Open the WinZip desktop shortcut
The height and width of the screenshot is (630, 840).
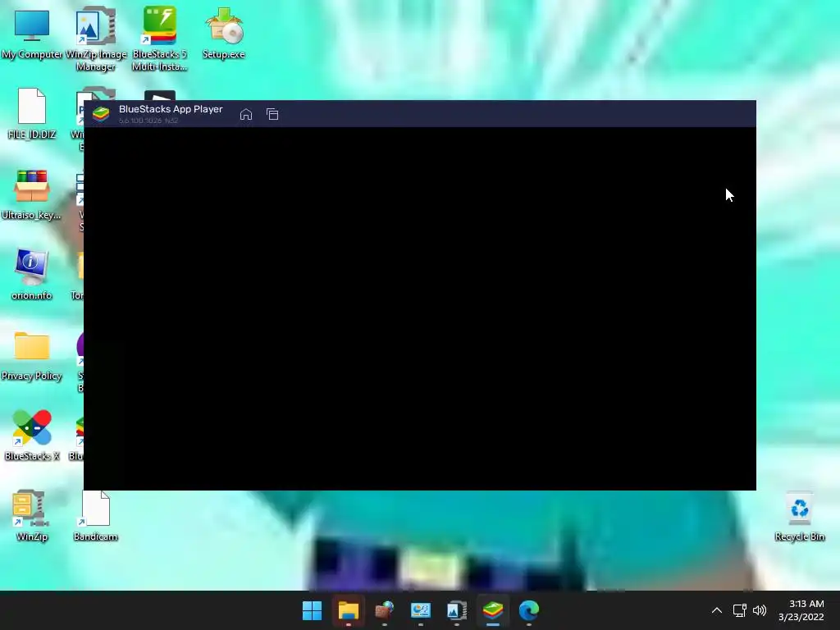(x=32, y=515)
